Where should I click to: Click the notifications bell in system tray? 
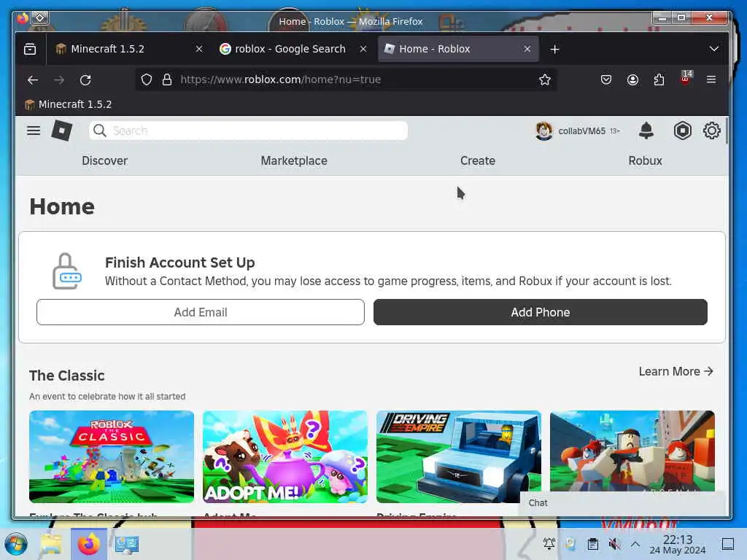(549, 544)
